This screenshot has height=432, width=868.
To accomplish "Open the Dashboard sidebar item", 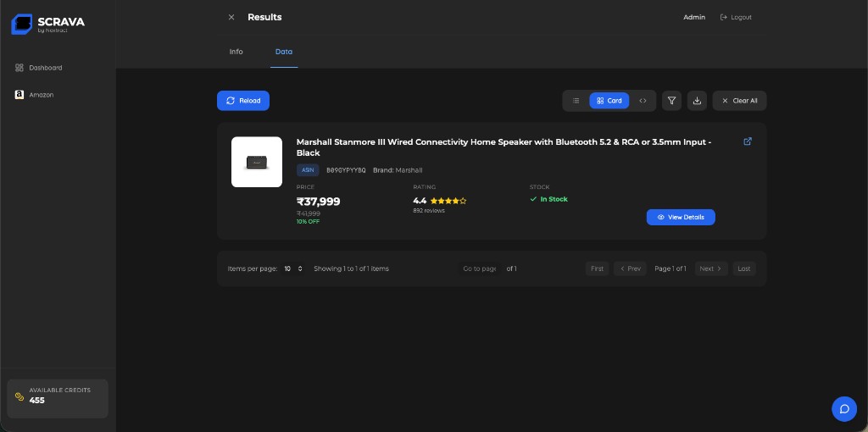I will [x=38, y=68].
